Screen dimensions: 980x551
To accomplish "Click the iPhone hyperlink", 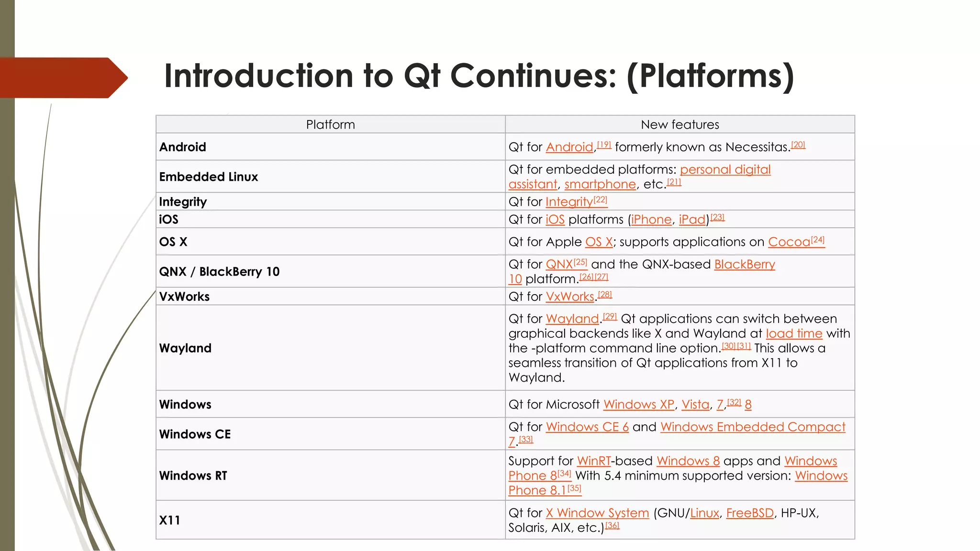I will (651, 220).
